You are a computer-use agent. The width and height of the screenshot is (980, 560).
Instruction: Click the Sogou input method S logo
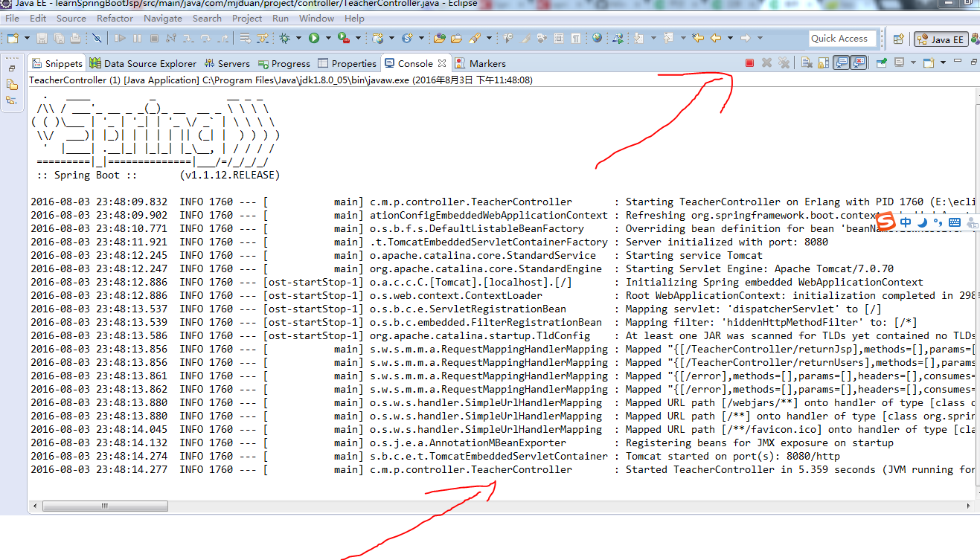click(885, 221)
